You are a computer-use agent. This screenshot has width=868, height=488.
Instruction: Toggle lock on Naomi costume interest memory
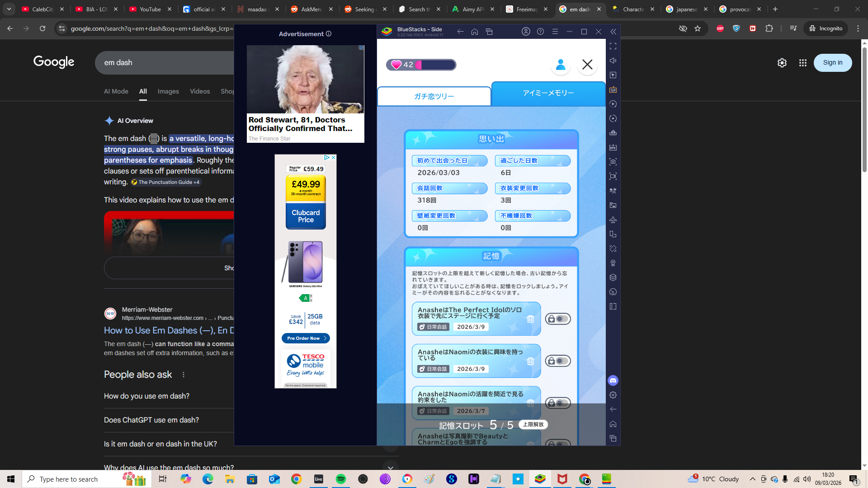pyautogui.click(x=557, y=361)
